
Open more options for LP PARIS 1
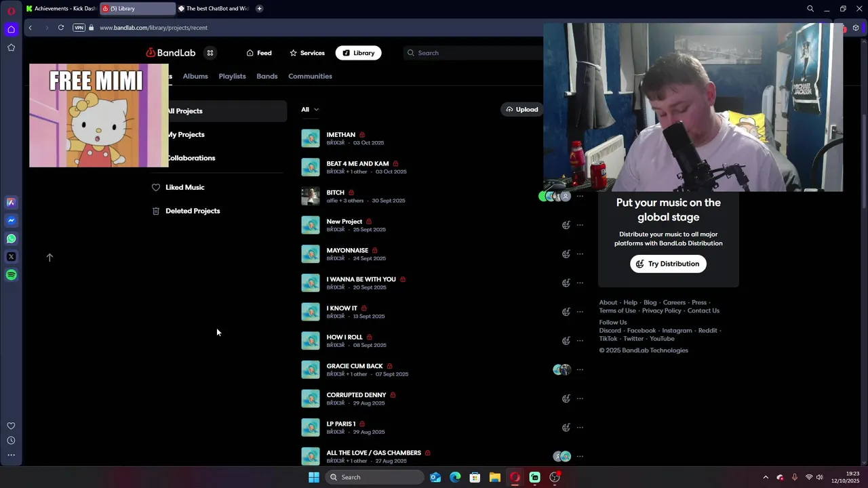pos(580,428)
